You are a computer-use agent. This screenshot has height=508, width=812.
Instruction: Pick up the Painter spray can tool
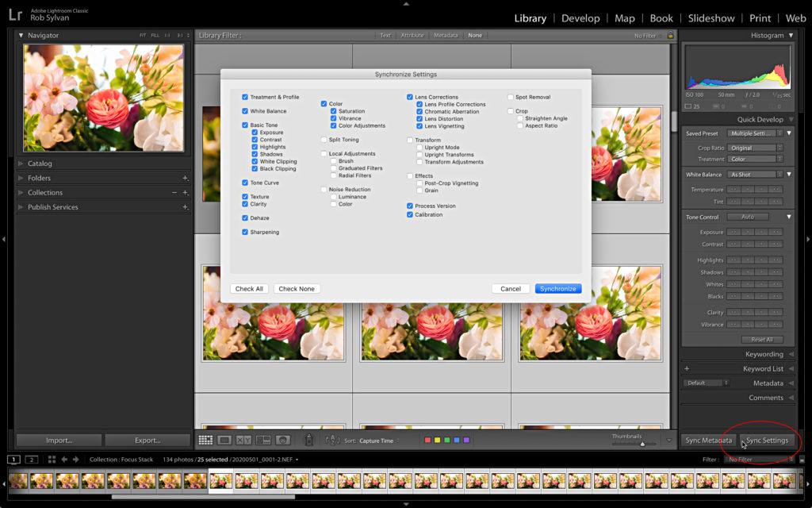click(x=308, y=440)
